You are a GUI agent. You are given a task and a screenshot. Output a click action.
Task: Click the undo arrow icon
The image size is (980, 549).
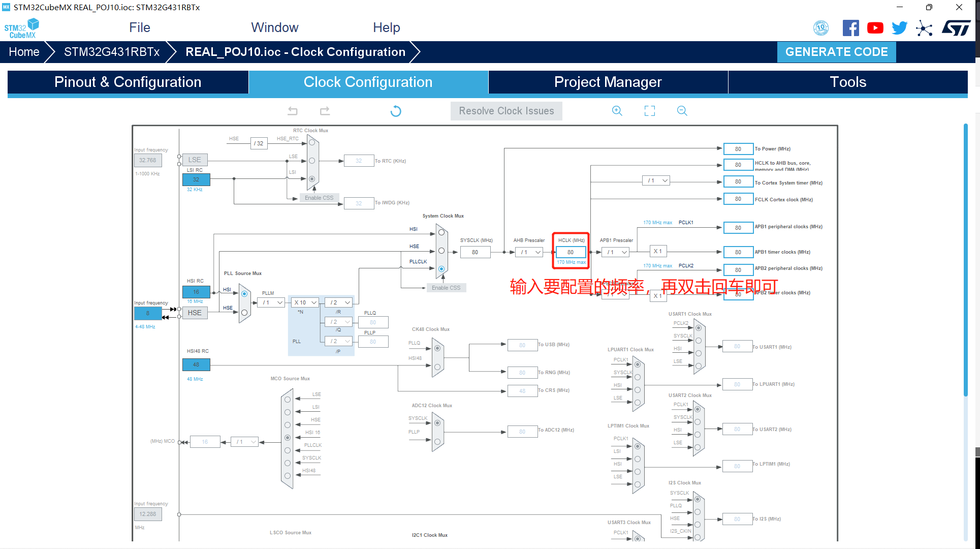[x=293, y=111]
